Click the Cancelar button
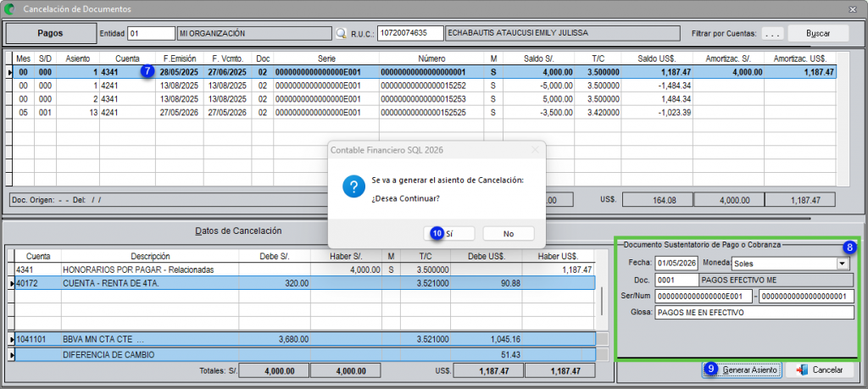 pos(821,370)
